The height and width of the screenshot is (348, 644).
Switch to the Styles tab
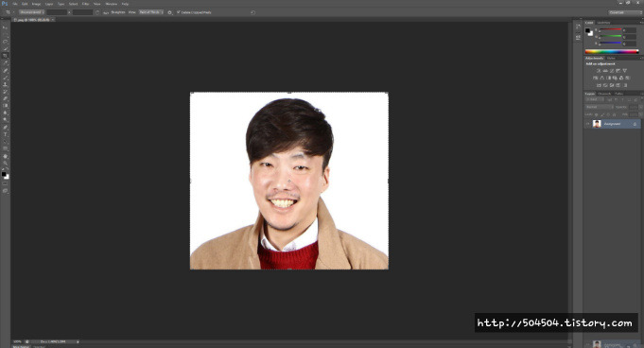click(x=611, y=59)
